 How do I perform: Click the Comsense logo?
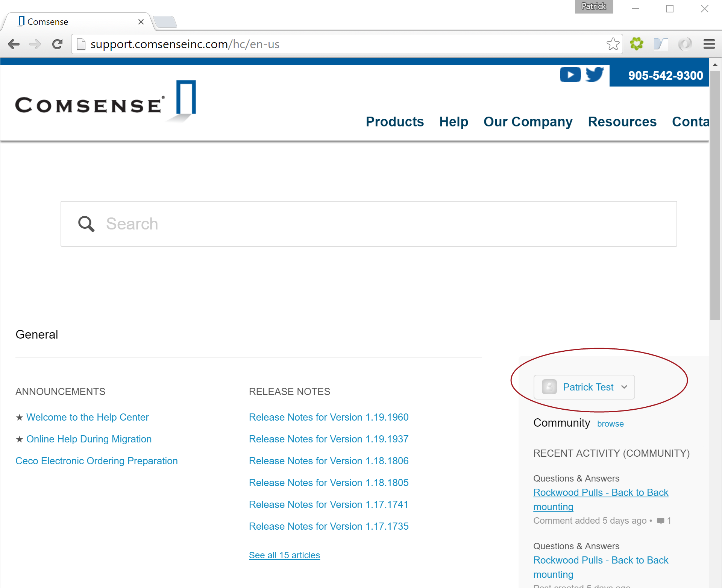coord(106,101)
